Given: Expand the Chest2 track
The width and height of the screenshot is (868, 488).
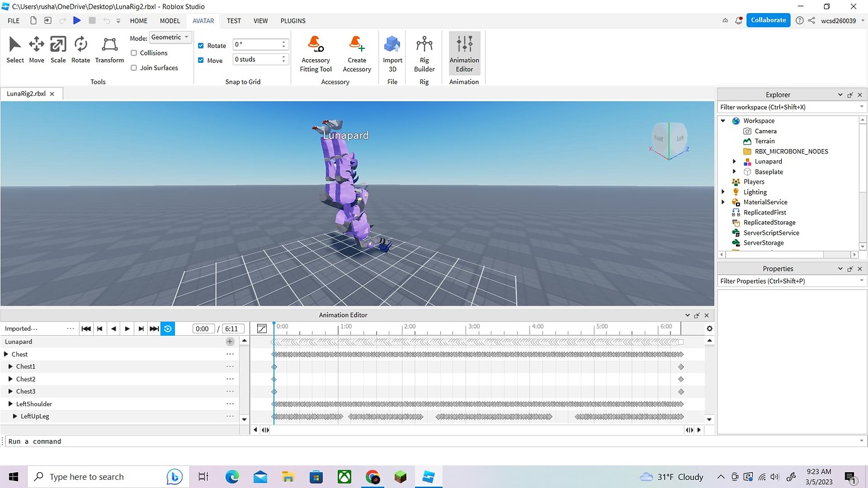Looking at the screenshot, I should [x=11, y=379].
